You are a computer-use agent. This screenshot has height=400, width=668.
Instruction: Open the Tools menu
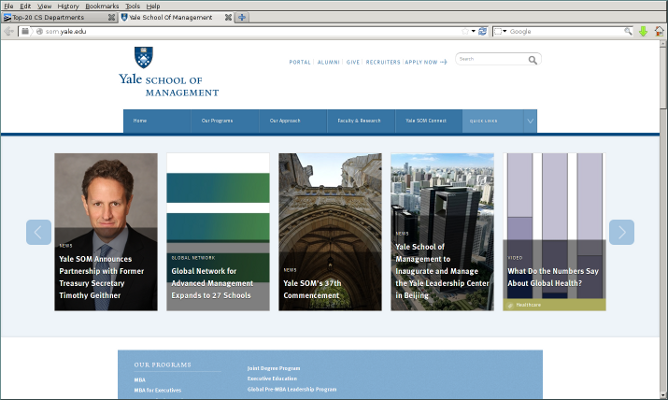132,6
